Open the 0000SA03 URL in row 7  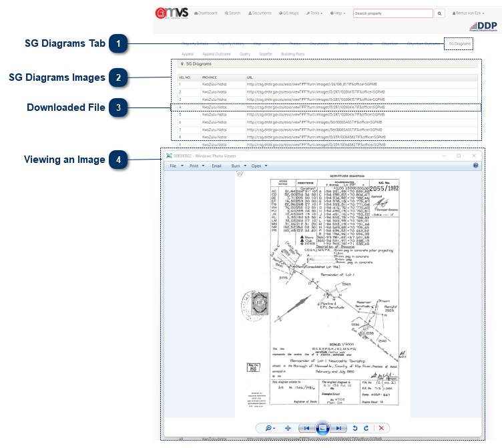point(314,130)
